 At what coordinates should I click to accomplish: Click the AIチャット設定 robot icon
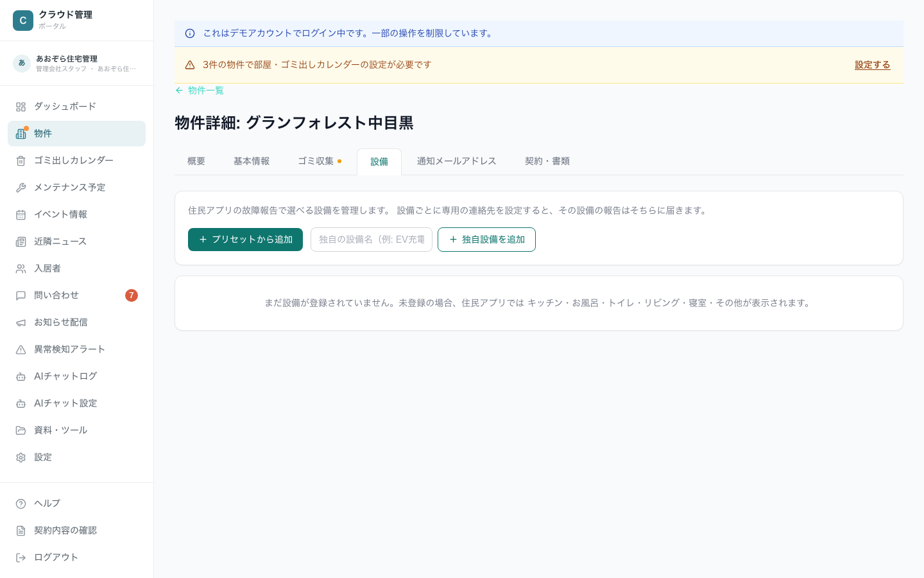[x=21, y=403]
